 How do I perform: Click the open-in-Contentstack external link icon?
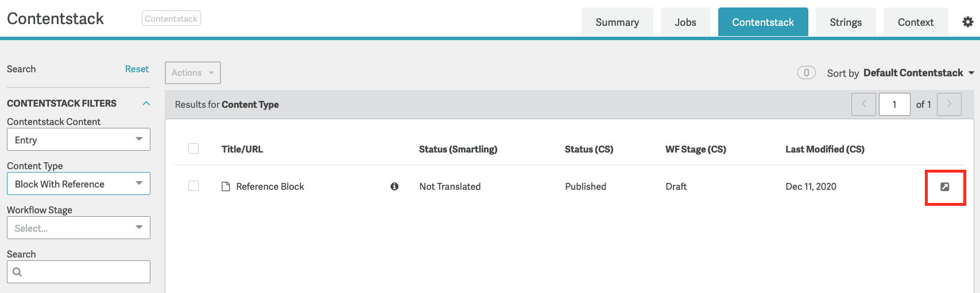(x=944, y=187)
